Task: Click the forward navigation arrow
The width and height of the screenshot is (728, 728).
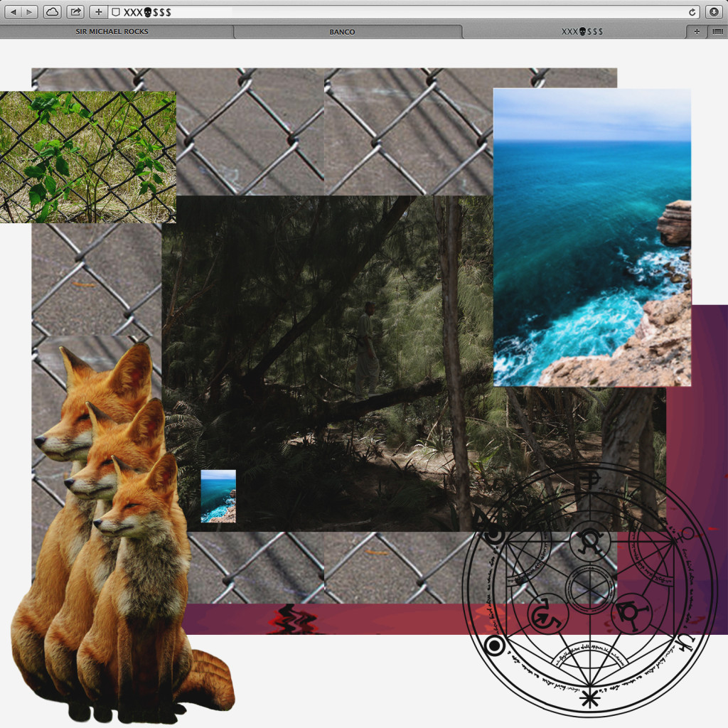Action: (x=29, y=12)
